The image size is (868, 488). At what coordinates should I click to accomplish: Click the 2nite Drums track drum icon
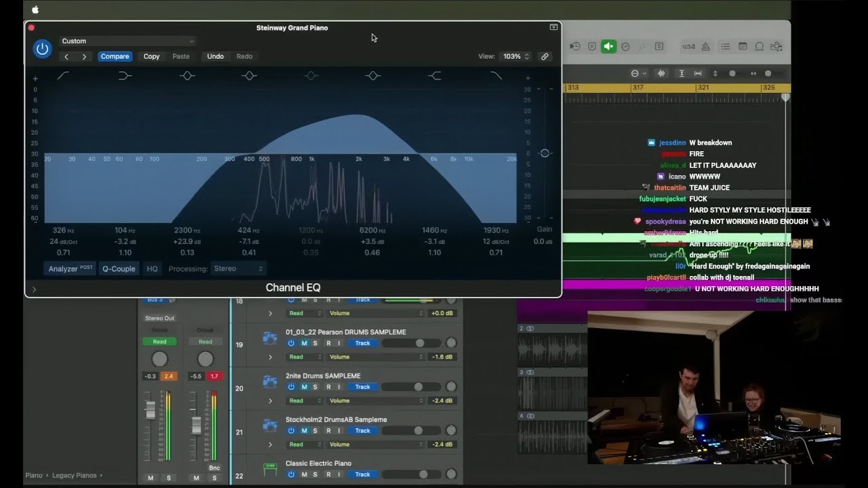pyautogui.click(x=271, y=382)
